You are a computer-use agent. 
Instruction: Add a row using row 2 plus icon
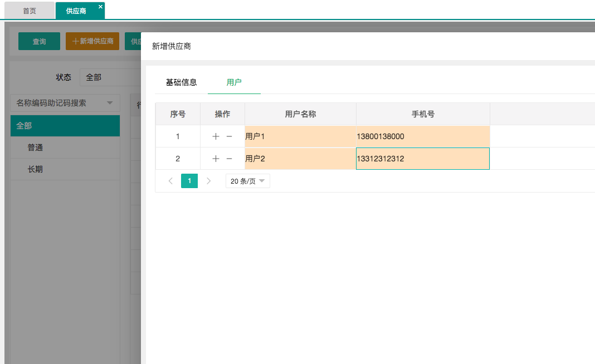(x=216, y=159)
